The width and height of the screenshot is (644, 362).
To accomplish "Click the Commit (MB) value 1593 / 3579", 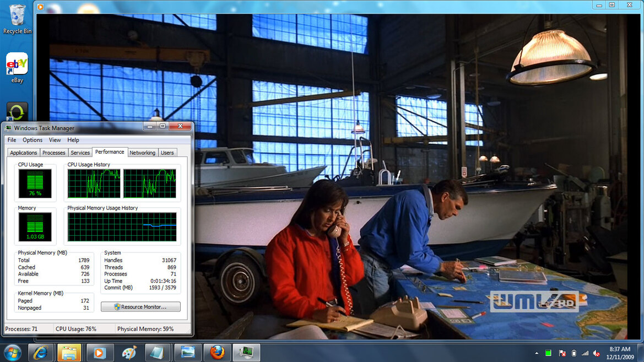I will pyautogui.click(x=163, y=288).
